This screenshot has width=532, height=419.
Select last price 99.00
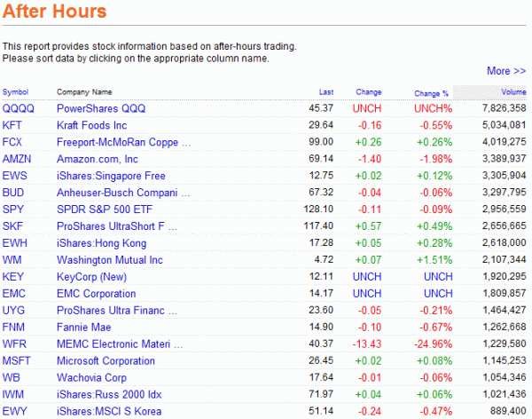321,142
